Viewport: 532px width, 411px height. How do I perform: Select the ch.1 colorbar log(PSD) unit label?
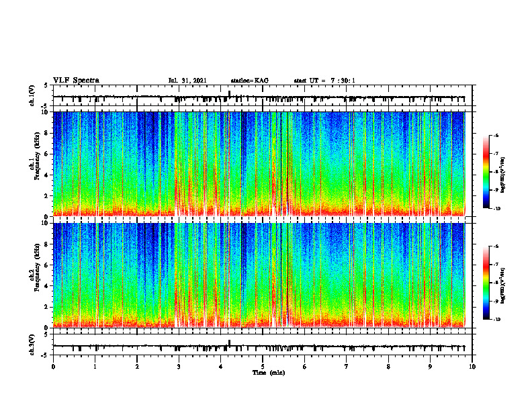point(503,175)
